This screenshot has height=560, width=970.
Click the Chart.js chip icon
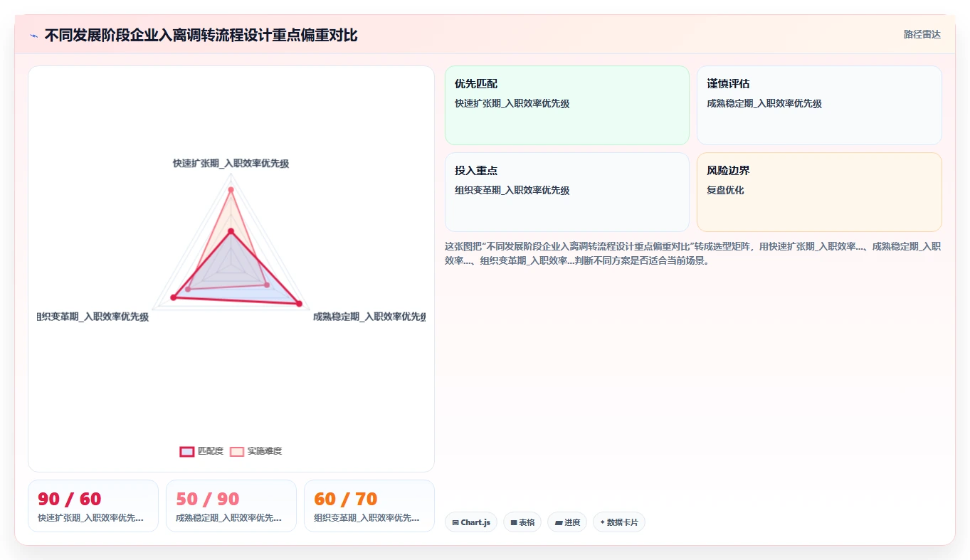(x=455, y=522)
